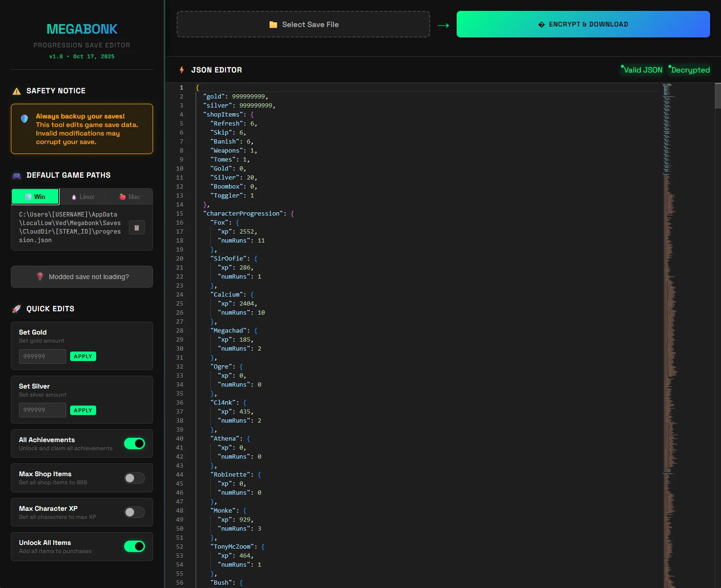Enable the Max Shop Items toggle
The image size is (721, 588).
135,478
